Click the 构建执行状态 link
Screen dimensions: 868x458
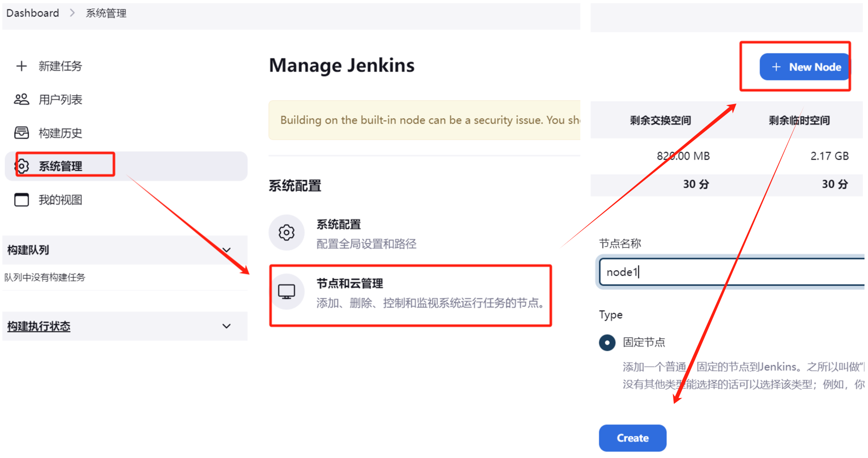39,326
